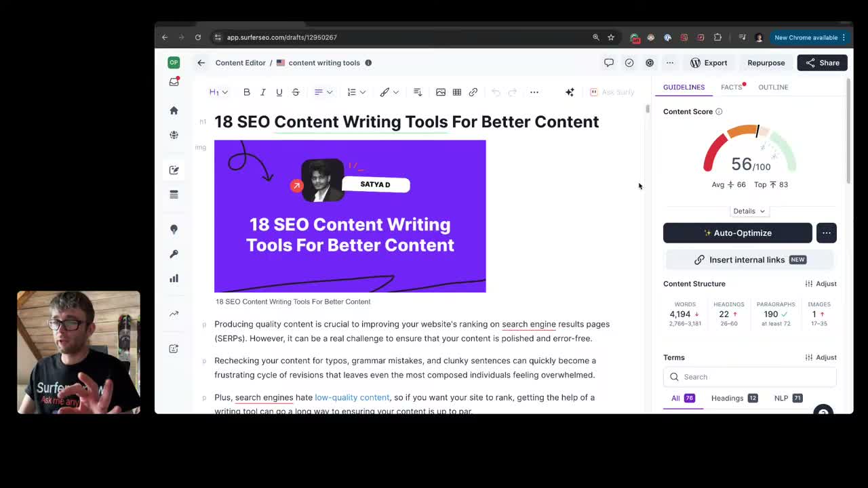Viewport: 868px width, 488px height.
Task: Click Insert internal links button
Action: [749, 260]
